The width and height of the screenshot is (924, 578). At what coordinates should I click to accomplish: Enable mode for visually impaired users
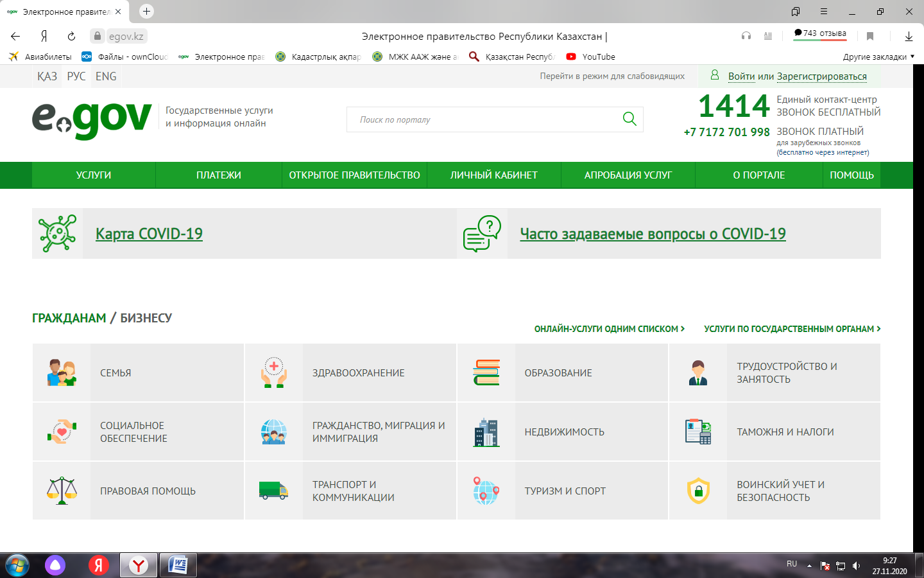(x=612, y=76)
